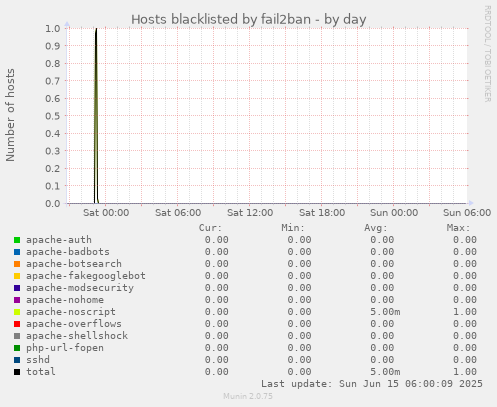Click the 'Sun 00:00' x-axis label
This screenshot has height=407, width=497.
pos(394,213)
